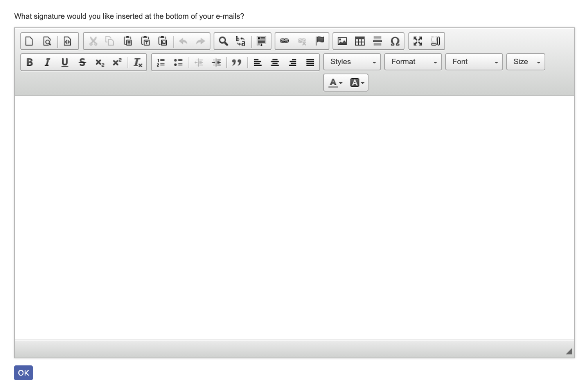The height and width of the screenshot is (392, 586).
Task: Align text left
Action: [x=257, y=62]
